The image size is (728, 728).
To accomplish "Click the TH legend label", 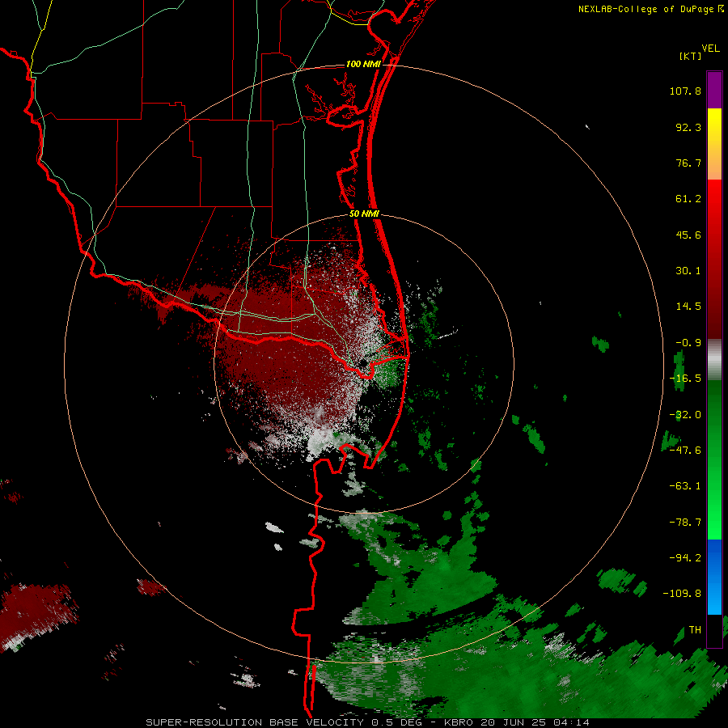I will (x=695, y=630).
